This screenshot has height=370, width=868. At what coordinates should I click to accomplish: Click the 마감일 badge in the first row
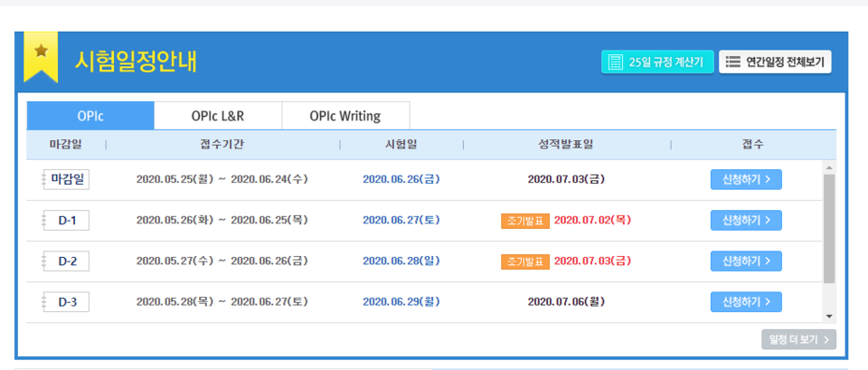click(x=66, y=179)
